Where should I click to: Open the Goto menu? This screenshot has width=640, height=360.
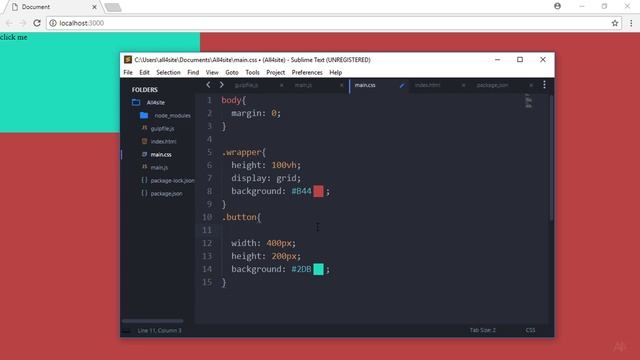(232, 72)
